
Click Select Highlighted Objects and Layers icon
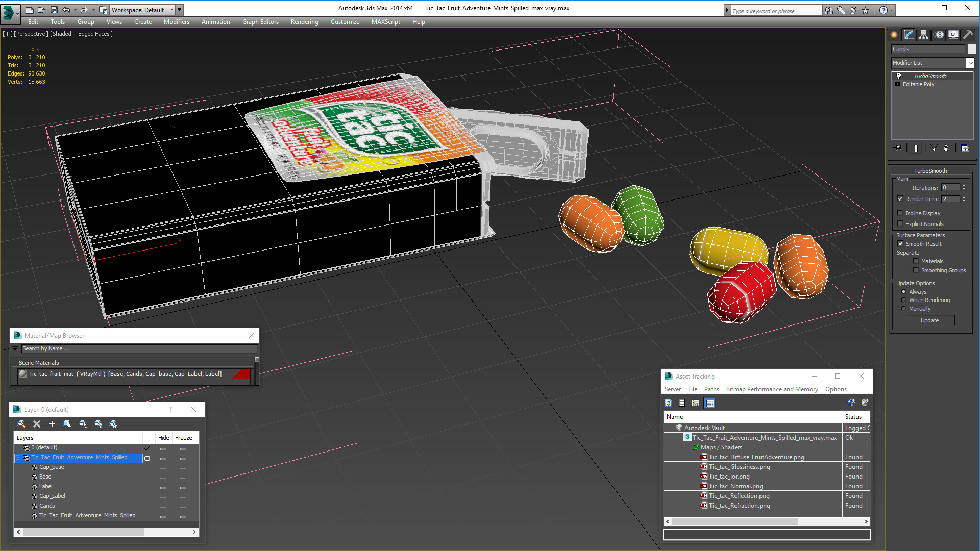67,424
